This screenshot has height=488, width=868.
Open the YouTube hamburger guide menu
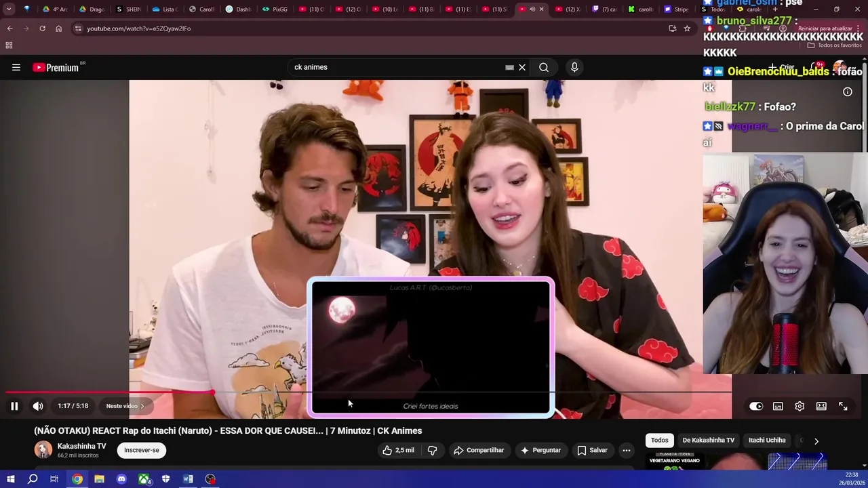tap(16, 67)
